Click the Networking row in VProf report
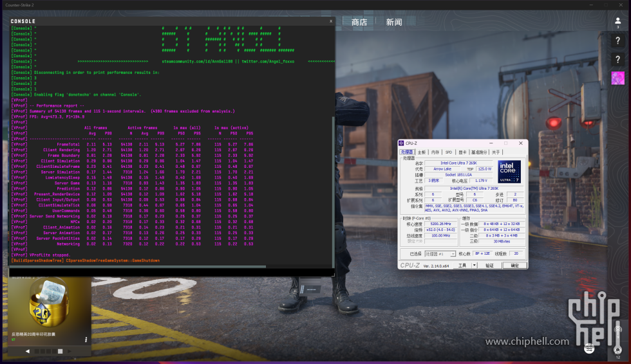Image resolution: width=631 pixels, height=364 pixels. click(x=133, y=244)
